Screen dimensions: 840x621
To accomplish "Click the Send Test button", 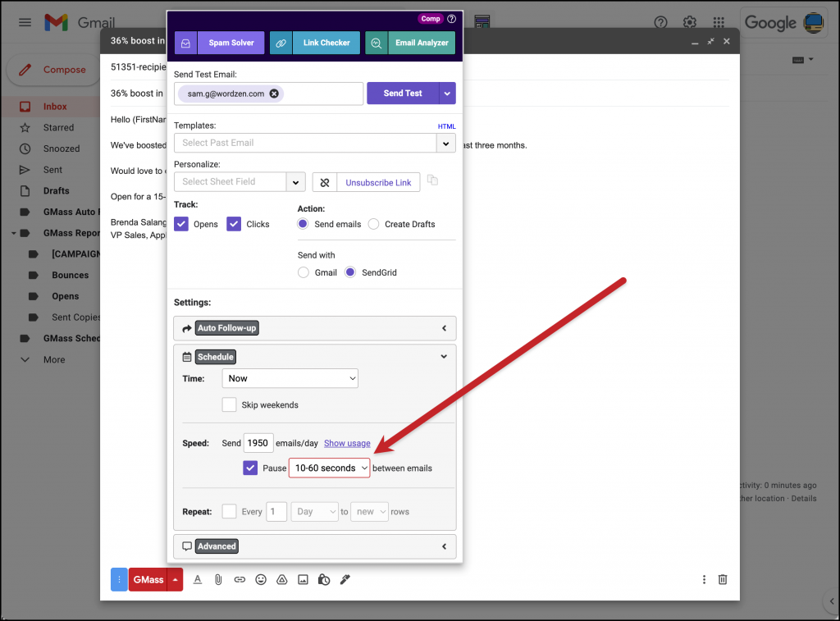I will click(401, 93).
